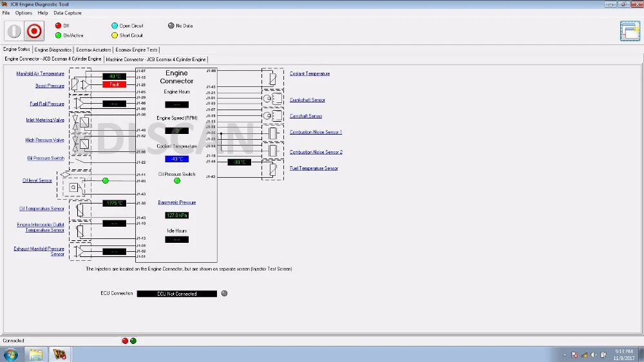The width and height of the screenshot is (644, 362).
Task: Click the grey No Data legend indicator
Action: coord(171,26)
